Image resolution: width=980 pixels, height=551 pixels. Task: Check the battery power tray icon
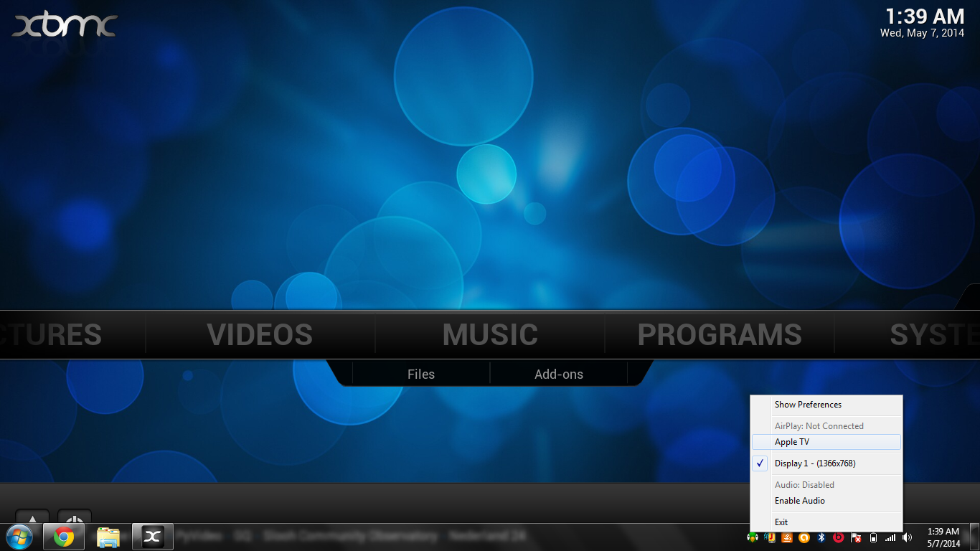(x=873, y=537)
